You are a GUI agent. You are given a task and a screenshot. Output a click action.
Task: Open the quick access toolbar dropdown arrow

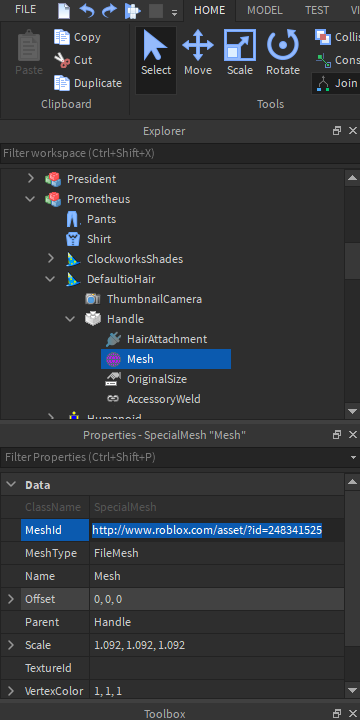[x=174, y=12]
